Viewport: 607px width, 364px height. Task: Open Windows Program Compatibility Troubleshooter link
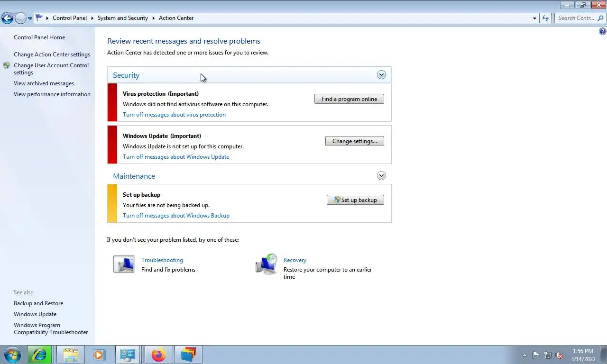51,328
